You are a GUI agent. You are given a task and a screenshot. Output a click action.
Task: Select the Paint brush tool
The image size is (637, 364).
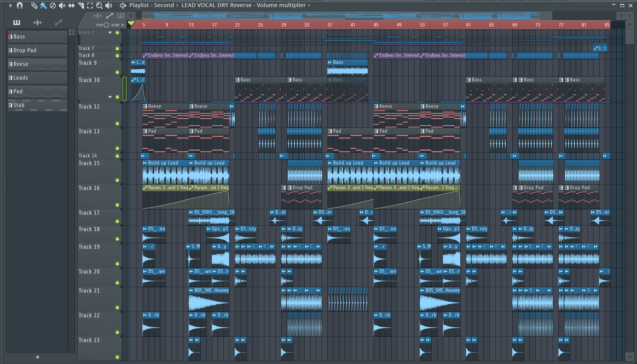pyautogui.click(x=43, y=5)
